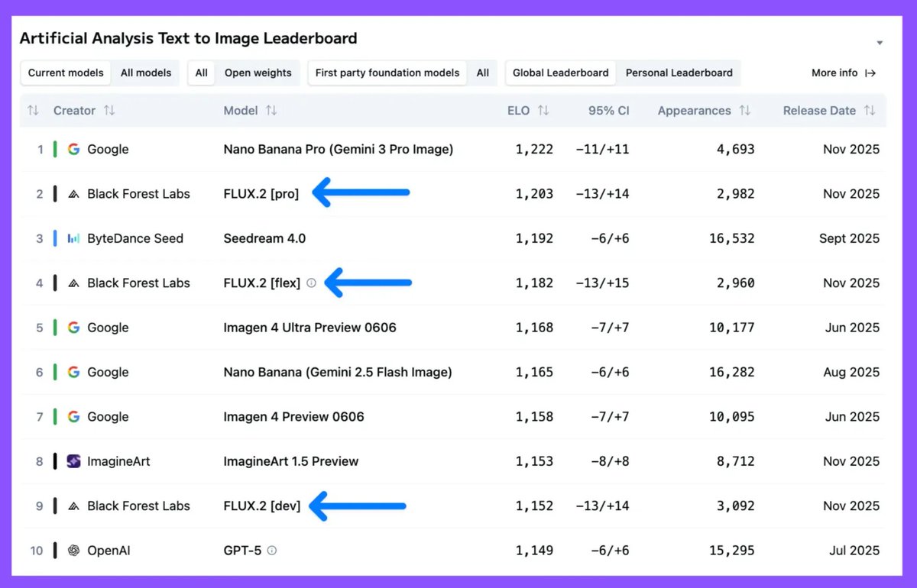Click the First party foundation models filter button
This screenshot has width=917, height=588.
point(386,73)
